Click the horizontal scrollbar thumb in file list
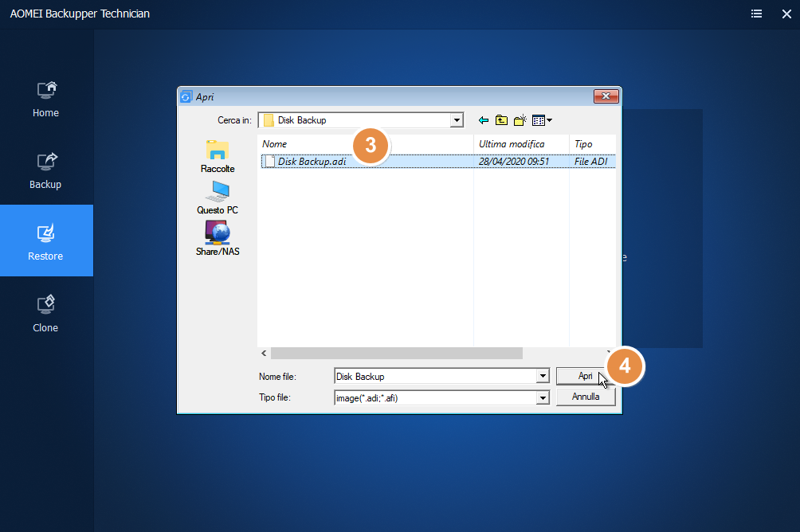800x532 pixels. 397,353
